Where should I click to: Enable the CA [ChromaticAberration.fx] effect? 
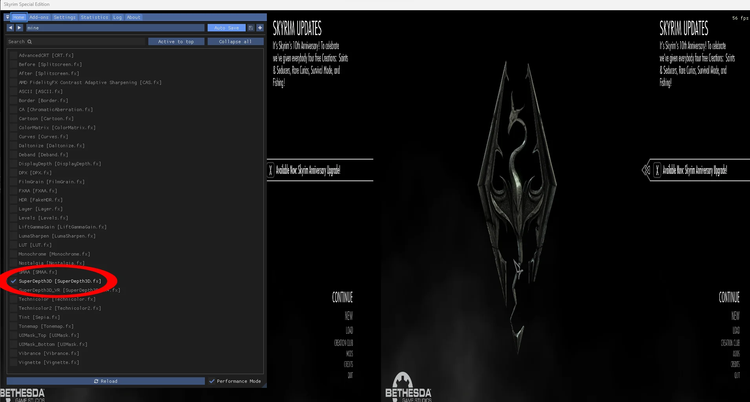pos(13,109)
